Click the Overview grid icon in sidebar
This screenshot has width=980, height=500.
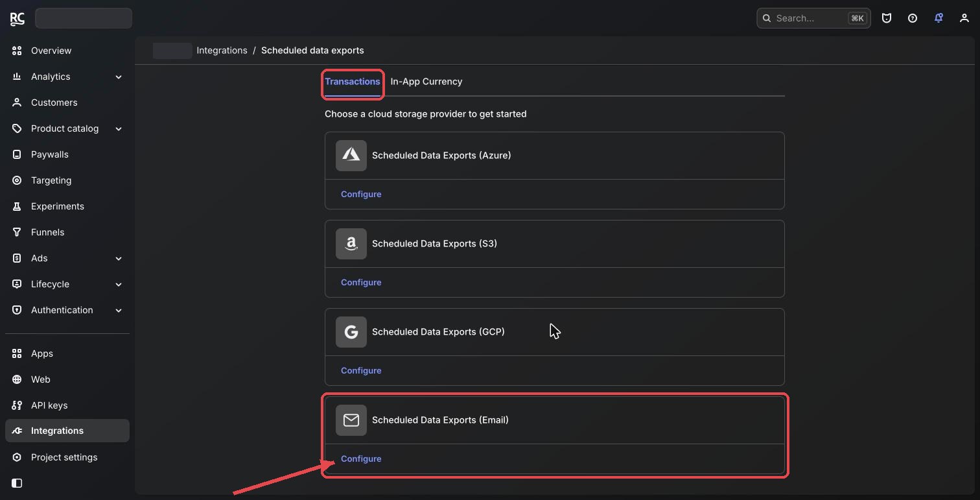click(x=17, y=51)
